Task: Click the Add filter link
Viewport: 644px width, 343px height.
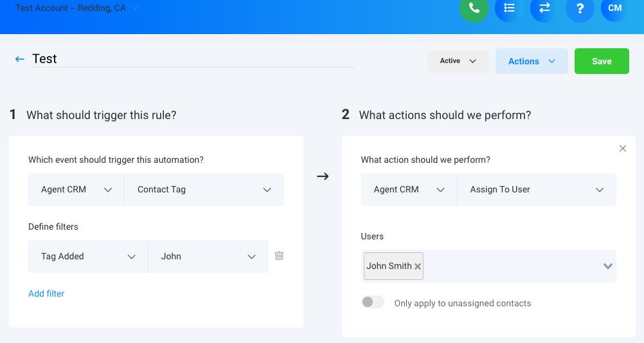Action: 46,293
